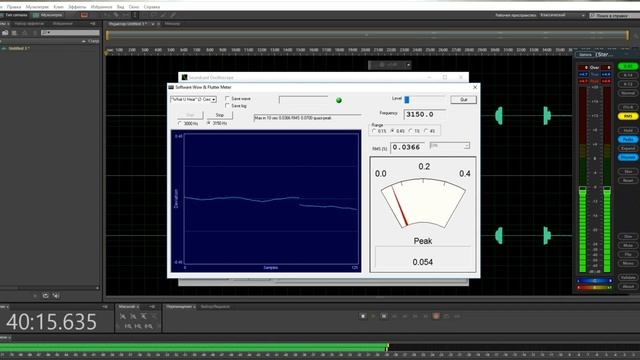The width and height of the screenshot is (640, 360).
Task: Toggle loop playback icon in files panel footer
Action: [x=45, y=296]
